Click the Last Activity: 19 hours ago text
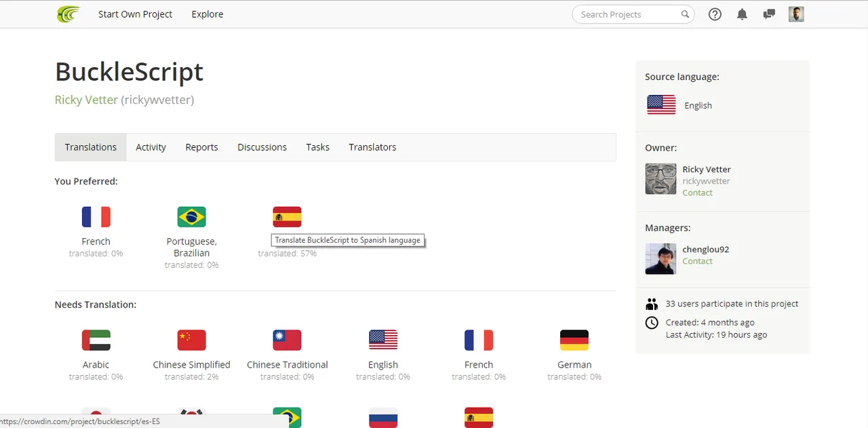The height and width of the screenshot is (428, 868). point(716,335)
